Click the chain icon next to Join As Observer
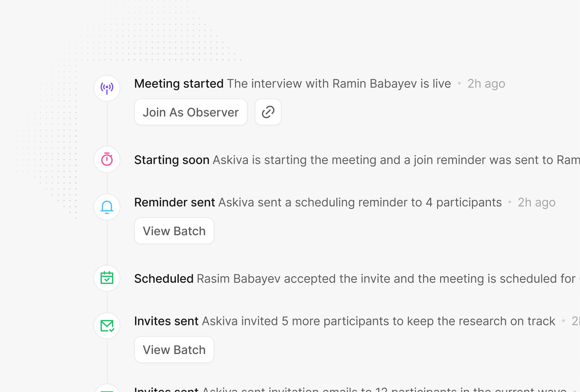This screenshot has height=392, width=580. coord(267,112)
